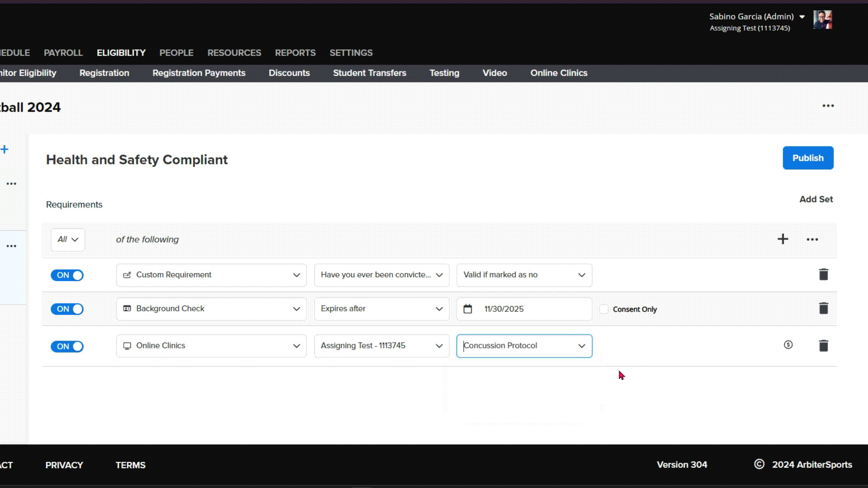
Task: Open the PAYROLL menu
Action: [x=63, y=53]
